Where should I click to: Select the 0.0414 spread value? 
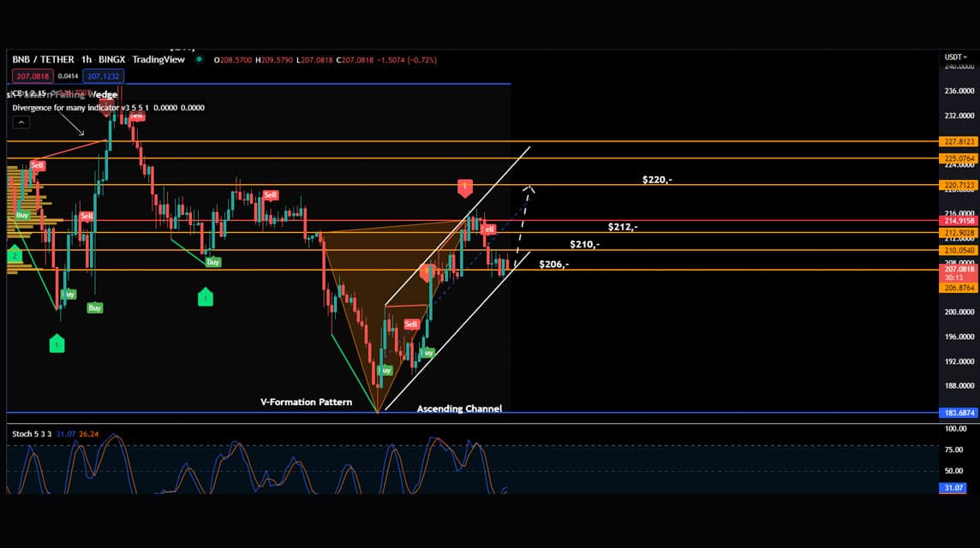(69, 76)
